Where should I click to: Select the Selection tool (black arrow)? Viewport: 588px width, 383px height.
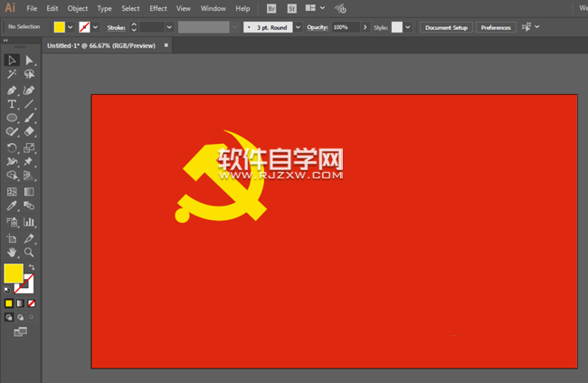coord(12,60)
